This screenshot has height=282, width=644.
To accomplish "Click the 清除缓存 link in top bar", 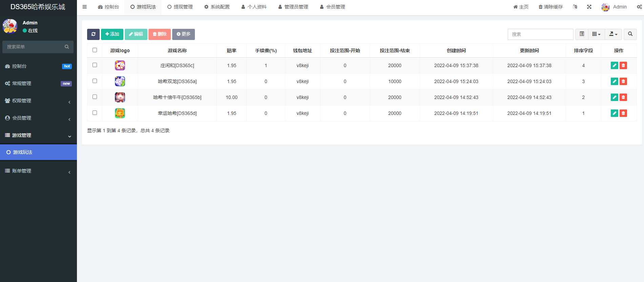I will pyautogui.click(x=550, y=7).
